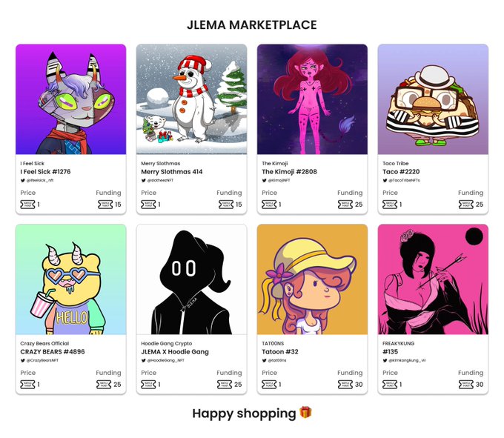Select the black hoodie silhouette artwork
This screenshot has width=504, height=438.
[x=191, y=279]
